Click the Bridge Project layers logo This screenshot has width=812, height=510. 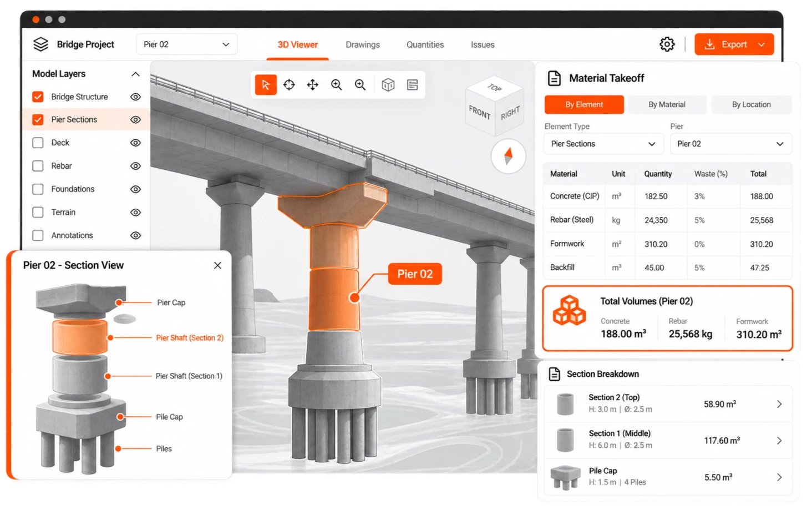click(x=40, y=44)
